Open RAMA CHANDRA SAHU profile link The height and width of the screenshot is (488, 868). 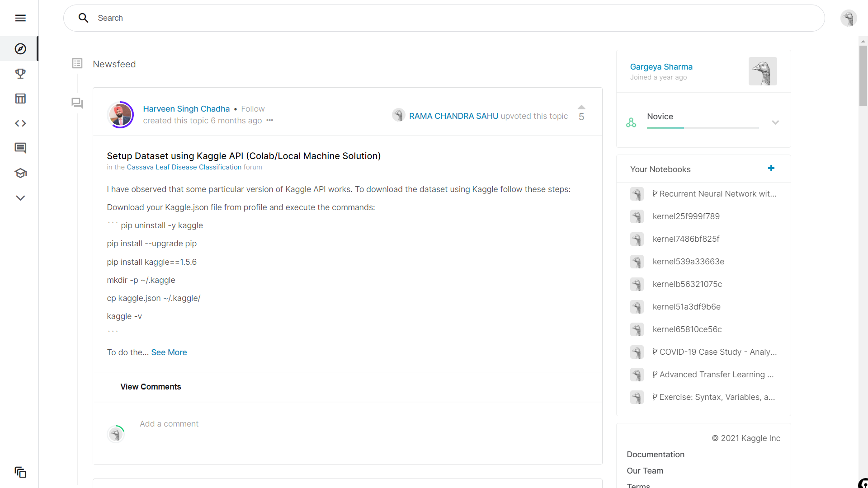click(x=453, y=116)
